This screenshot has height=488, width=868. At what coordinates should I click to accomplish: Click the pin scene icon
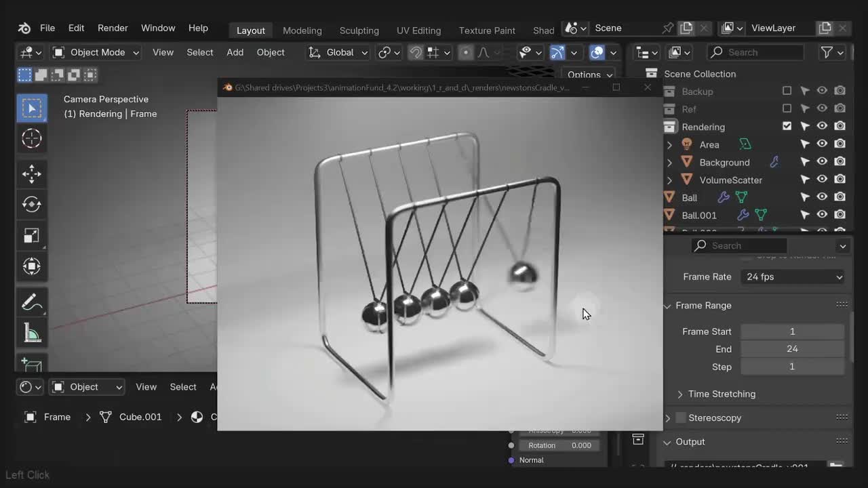click(x=668, y=28)
